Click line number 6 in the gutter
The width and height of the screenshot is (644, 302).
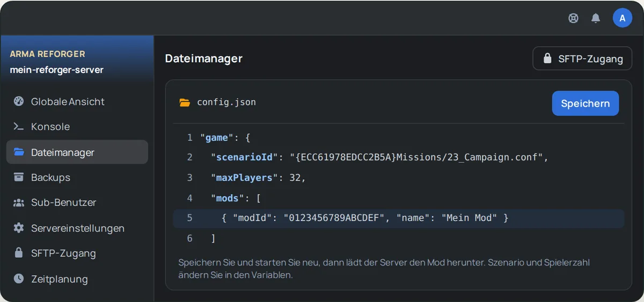click(189, 238)
